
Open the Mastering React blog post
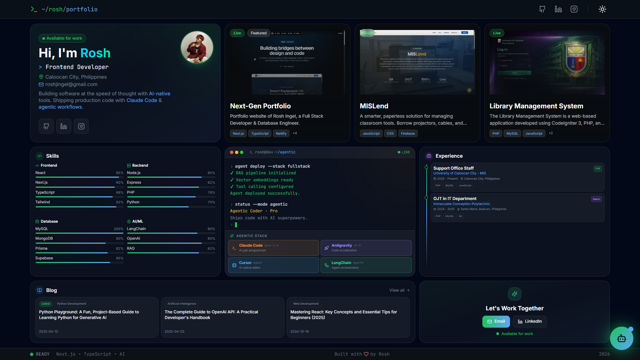348,317
